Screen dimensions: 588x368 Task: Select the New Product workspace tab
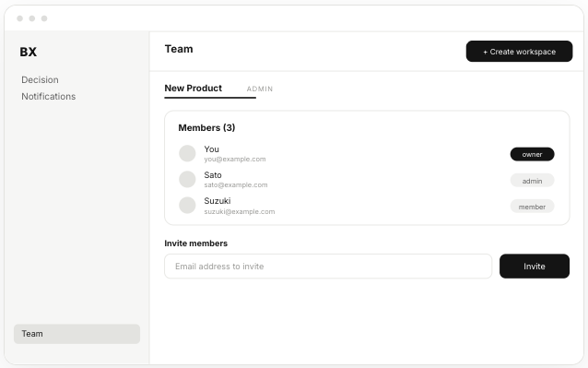[194, 89]
